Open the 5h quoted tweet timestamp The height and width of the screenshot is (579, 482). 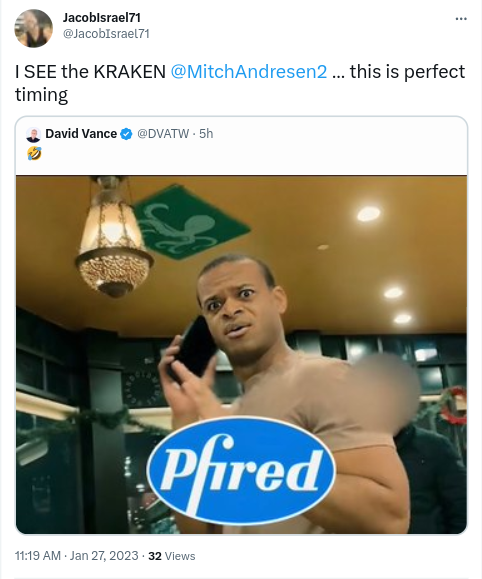coord(206,134)
